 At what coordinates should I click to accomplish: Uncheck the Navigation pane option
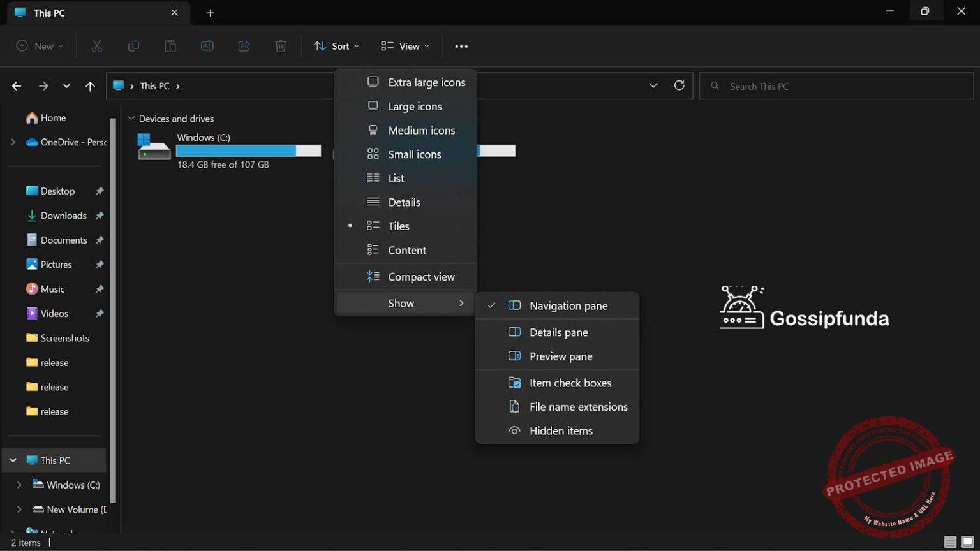click(568, 305)
